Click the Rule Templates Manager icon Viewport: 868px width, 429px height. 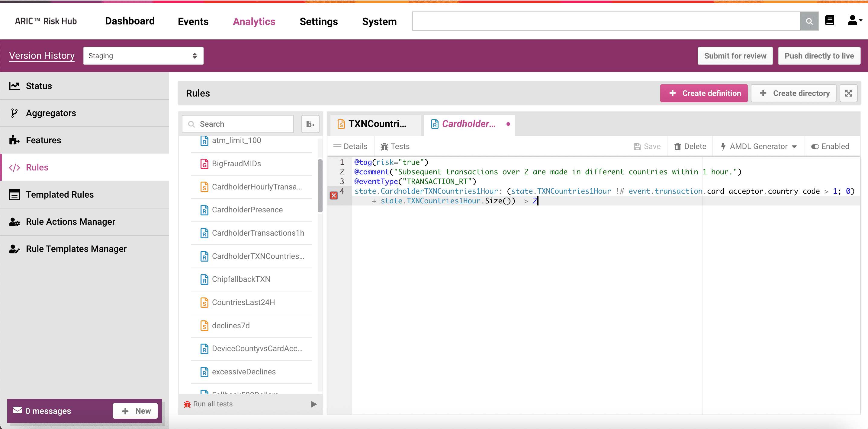pyautogui.click(x=14, y=249)
